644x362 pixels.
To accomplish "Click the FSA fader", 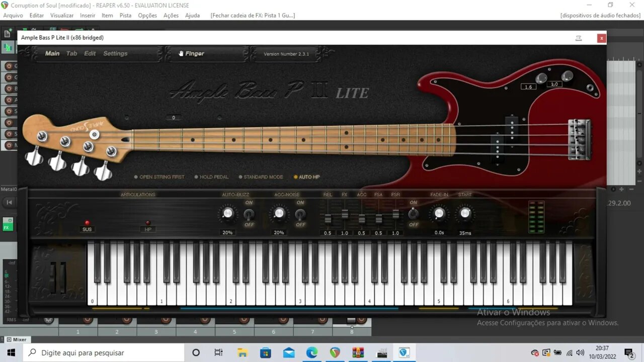I will pyautogui.click(x=379, y=219).
